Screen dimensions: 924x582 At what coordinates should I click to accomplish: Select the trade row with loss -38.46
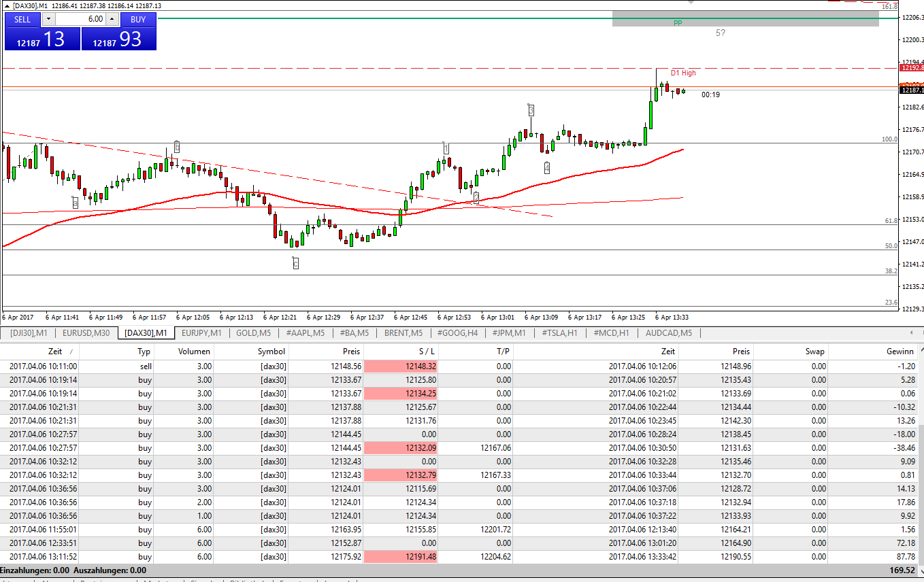coord(459,447)
